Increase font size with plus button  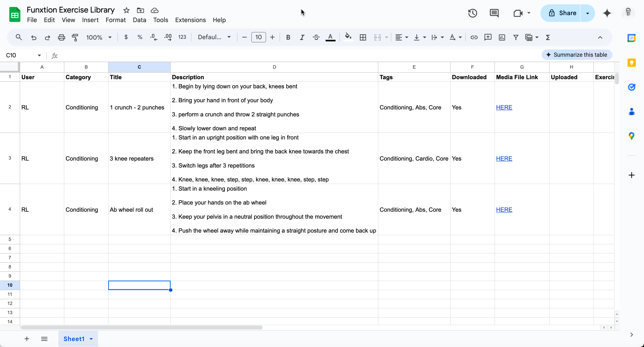tap(272, 37)
